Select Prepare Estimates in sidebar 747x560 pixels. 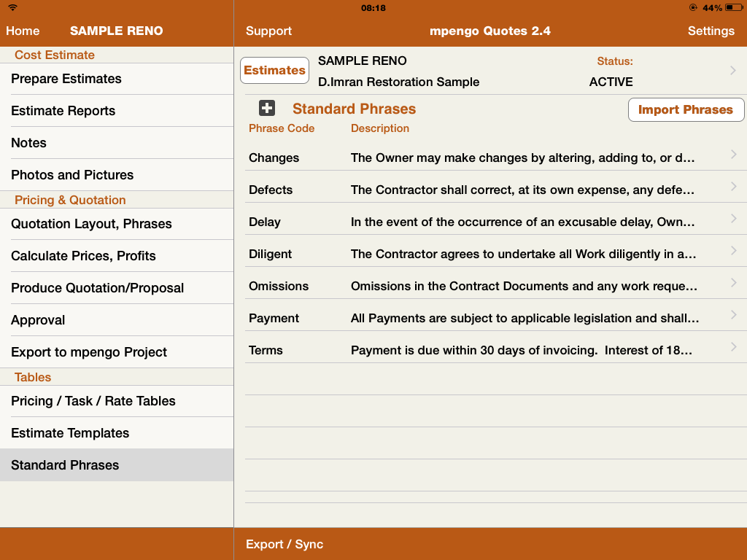tap(66, 79)
